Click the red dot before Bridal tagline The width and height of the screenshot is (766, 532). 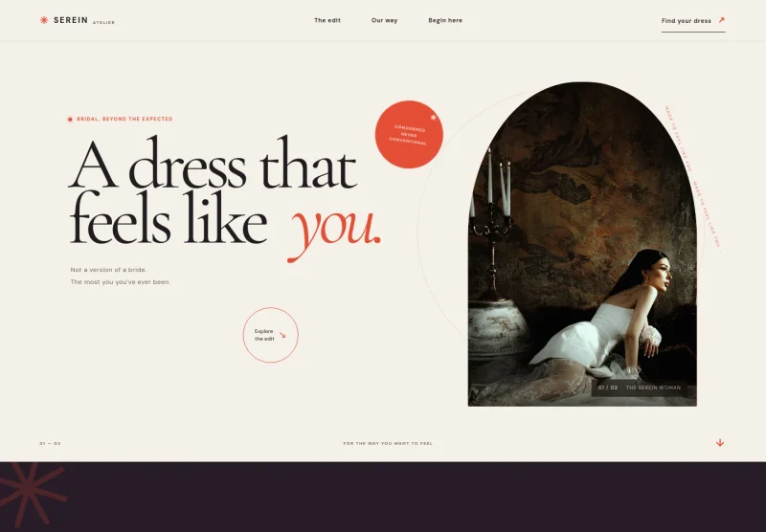point(70,119)
